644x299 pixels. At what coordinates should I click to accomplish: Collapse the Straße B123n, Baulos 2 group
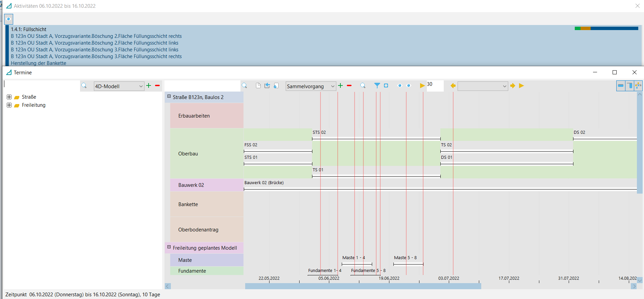coord(169,97)
